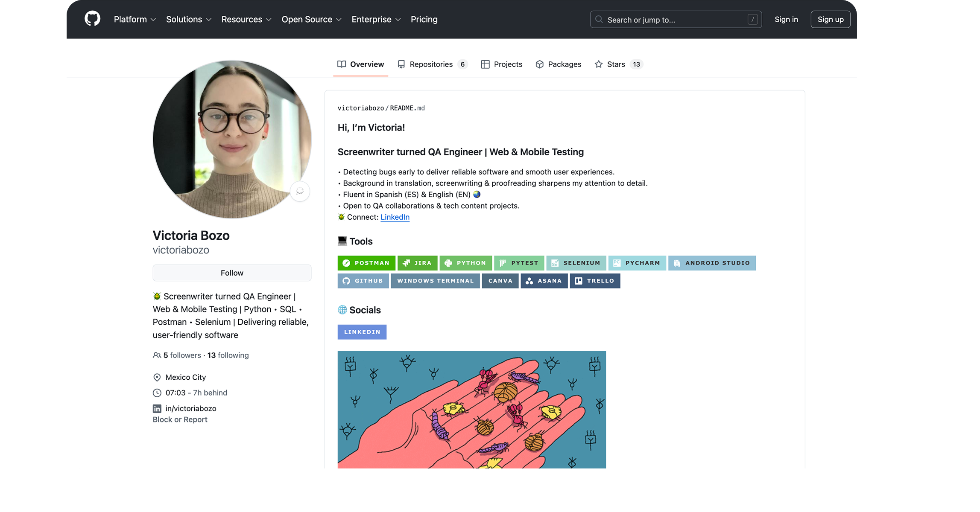Open the Packages tab
This screenshot has width=980, height=512.
coord(558,64)
